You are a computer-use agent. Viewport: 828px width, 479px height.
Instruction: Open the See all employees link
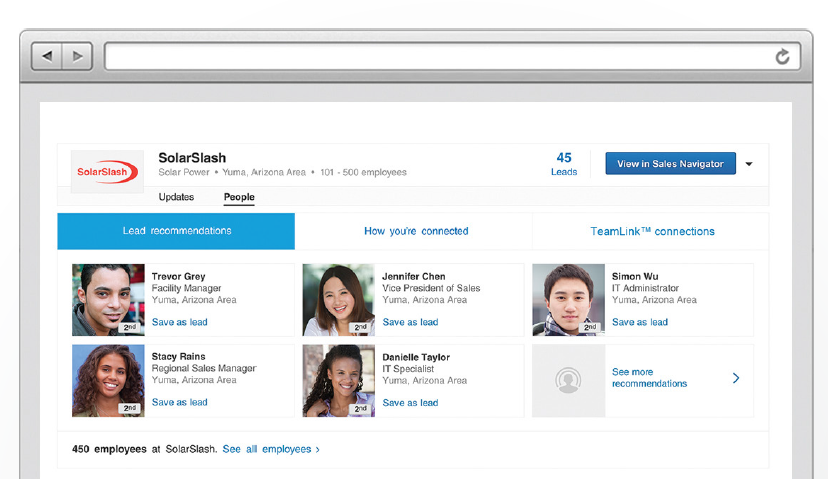pos(271,449)
